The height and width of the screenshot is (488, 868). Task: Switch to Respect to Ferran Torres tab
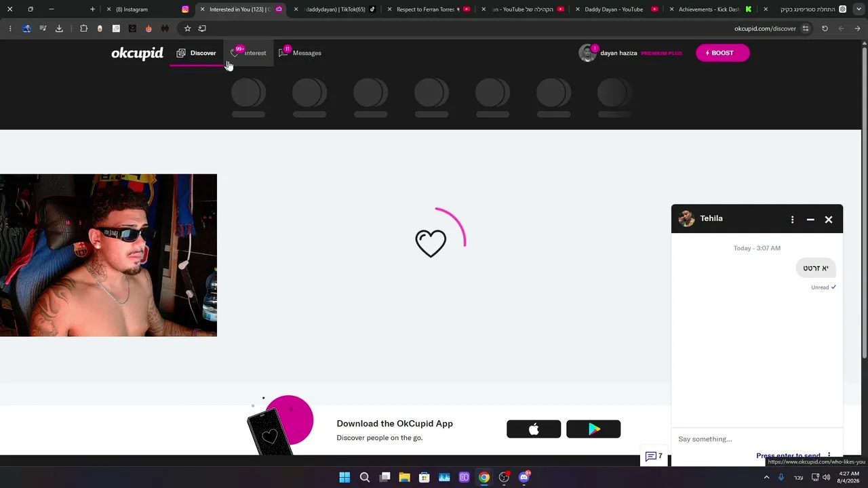point(429,9)
